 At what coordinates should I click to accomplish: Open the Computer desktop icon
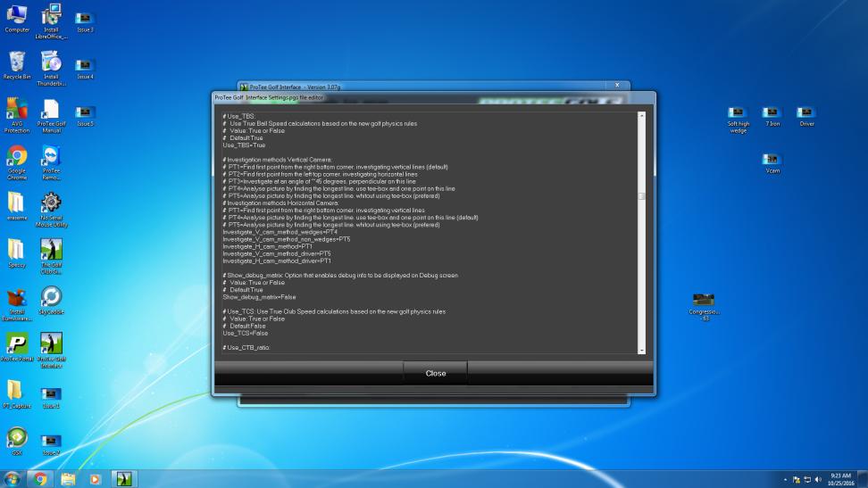pos(17,19)
